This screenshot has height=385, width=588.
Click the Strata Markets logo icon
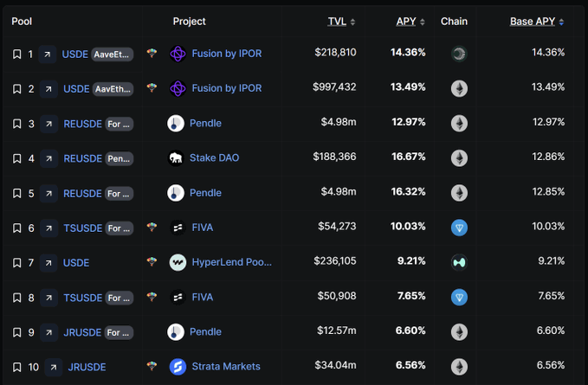(x=178, y=367)
